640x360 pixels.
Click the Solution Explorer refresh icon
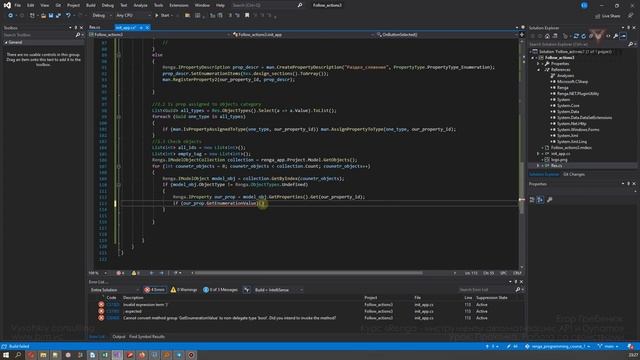(584, 36)
